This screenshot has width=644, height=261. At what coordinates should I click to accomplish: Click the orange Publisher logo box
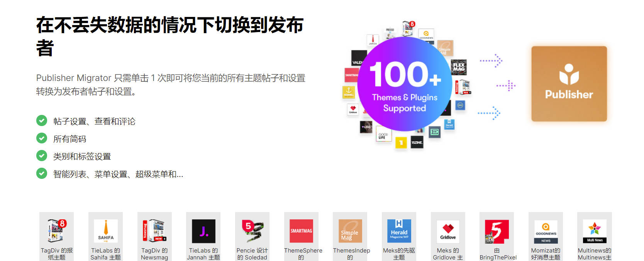click(x=569, y=84)
